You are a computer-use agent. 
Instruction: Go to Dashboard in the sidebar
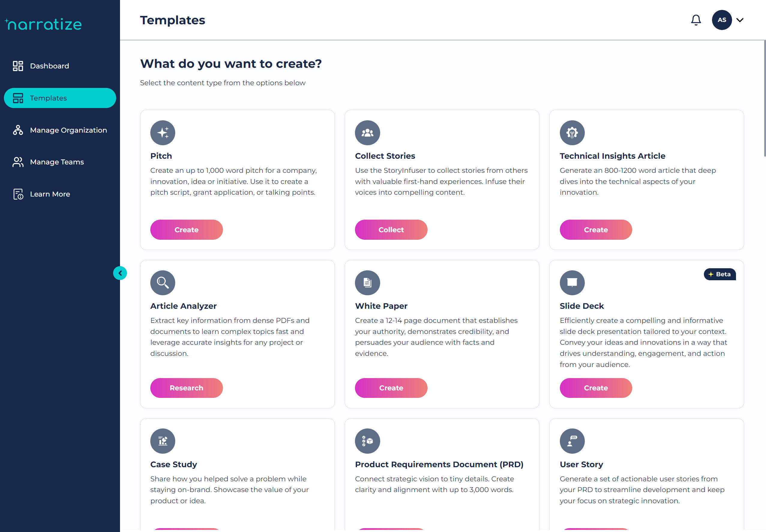click(x=49, y=66)
